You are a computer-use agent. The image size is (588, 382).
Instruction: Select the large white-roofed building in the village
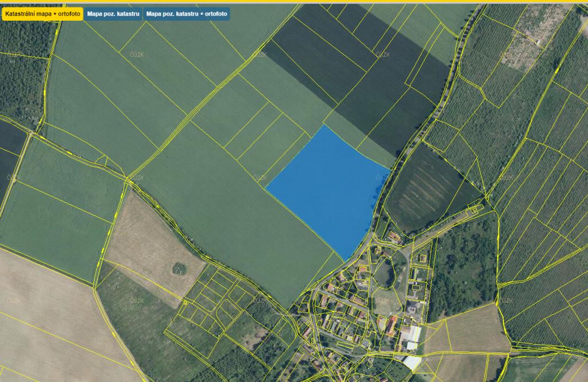coord(412,333)
